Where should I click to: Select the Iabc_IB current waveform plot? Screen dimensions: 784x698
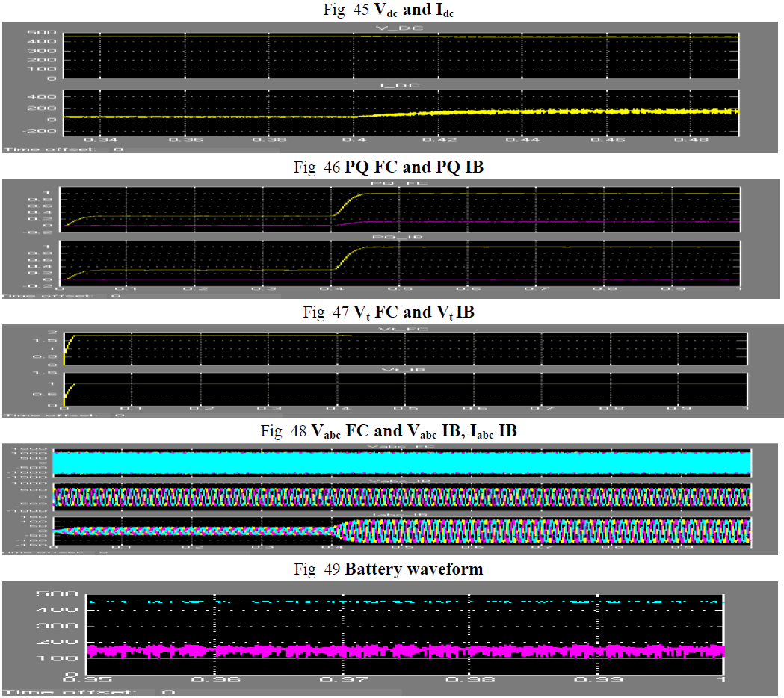pyautogui.click(x=401, y=532)
